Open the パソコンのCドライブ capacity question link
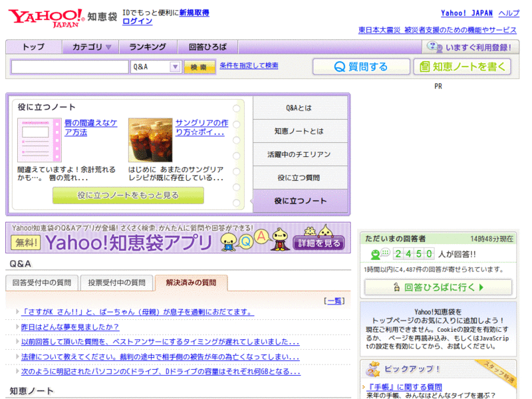This screenshot has width=532, height=399. (160, 372)
